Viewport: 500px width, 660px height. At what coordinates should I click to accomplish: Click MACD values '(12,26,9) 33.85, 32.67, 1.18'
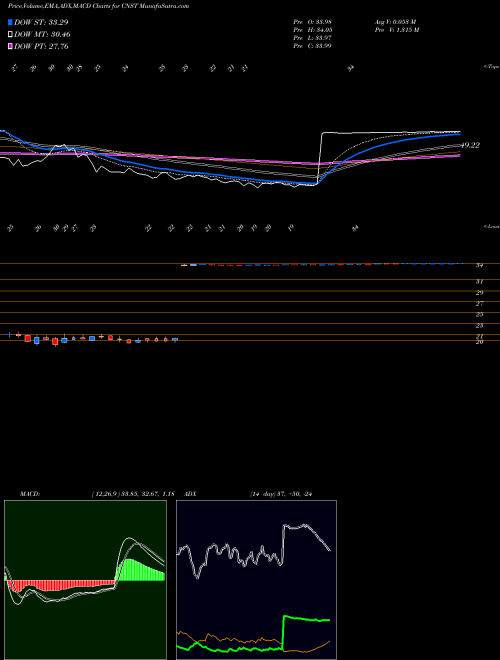click(x=133, y=494)
